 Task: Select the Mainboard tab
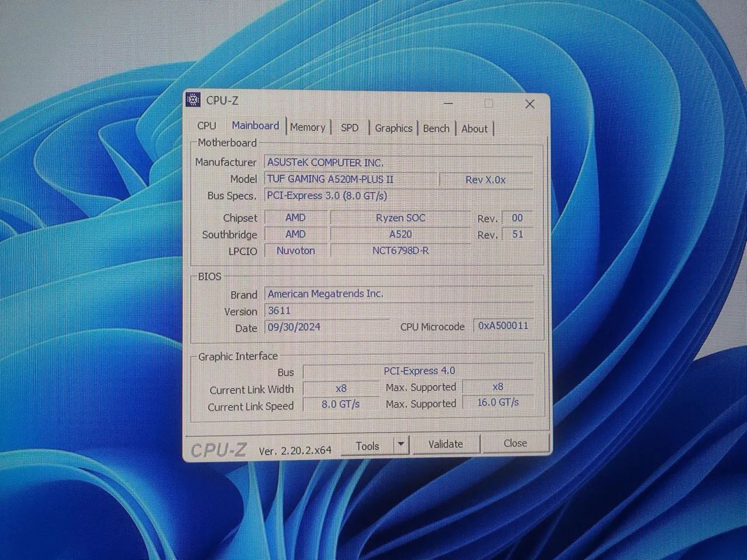(x=256, y=125)
